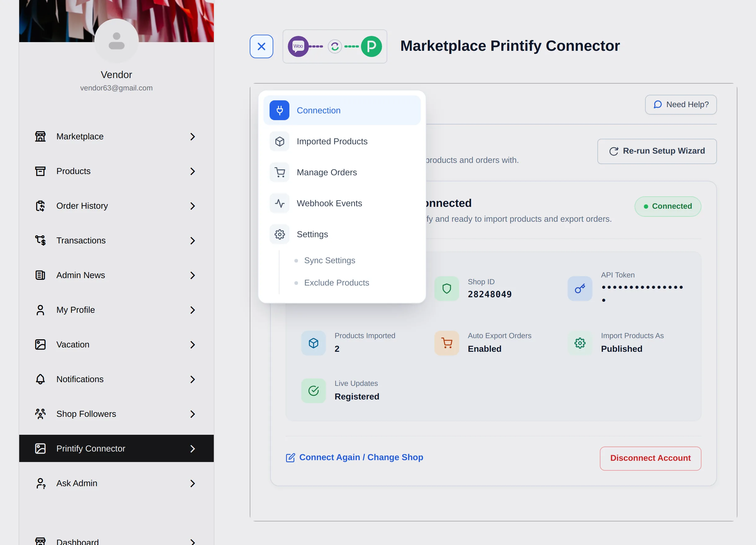Image resolution: width=756 pixels, height=545 pixels.
Task: Click the Import Products As gear icon
Action: point(580,343)
